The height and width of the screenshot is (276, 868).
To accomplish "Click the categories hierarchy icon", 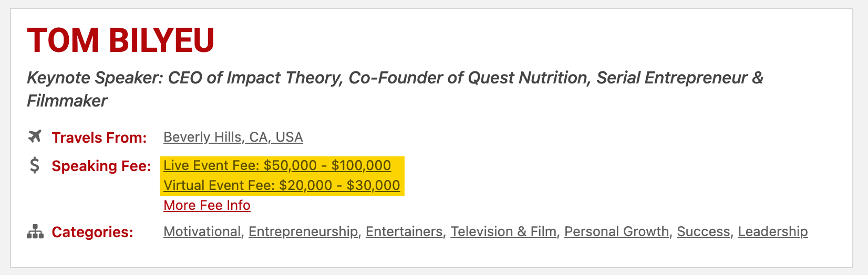I will coord(35,231).
